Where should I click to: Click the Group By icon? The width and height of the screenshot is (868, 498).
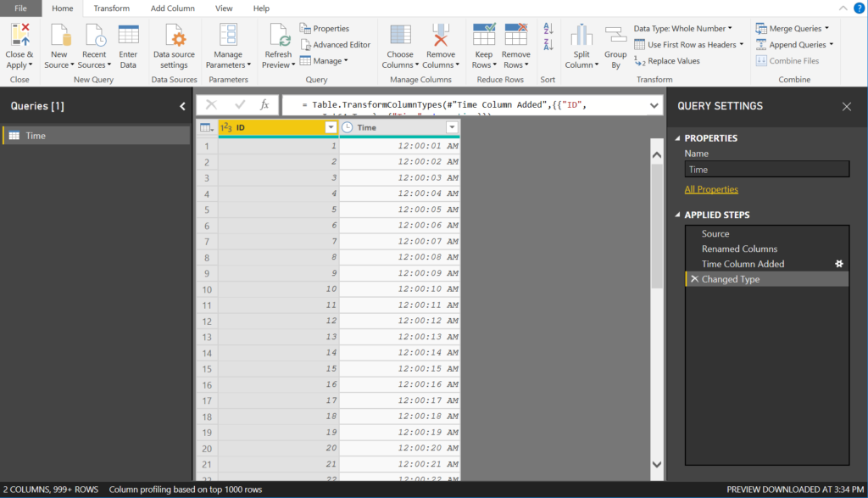(x=615, y=36)
